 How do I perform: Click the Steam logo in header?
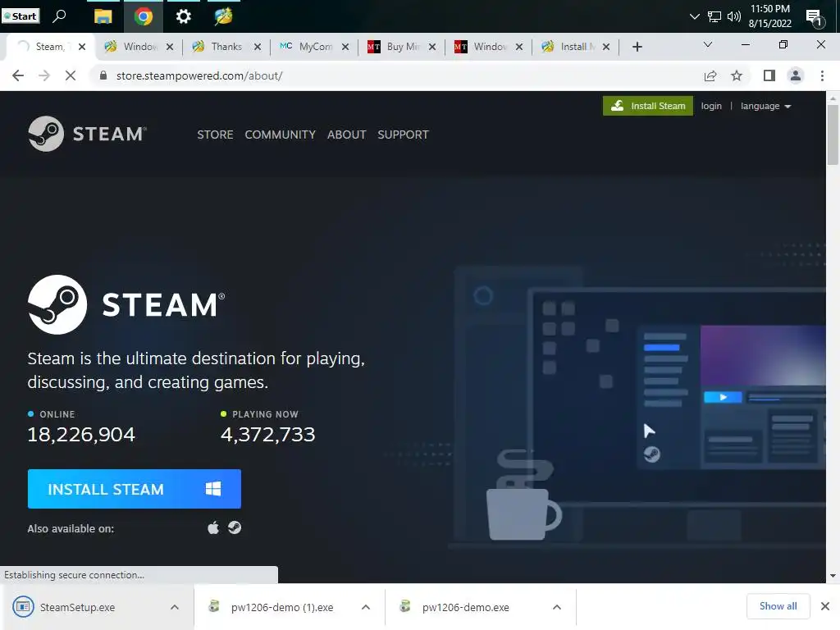click(87, 134)
